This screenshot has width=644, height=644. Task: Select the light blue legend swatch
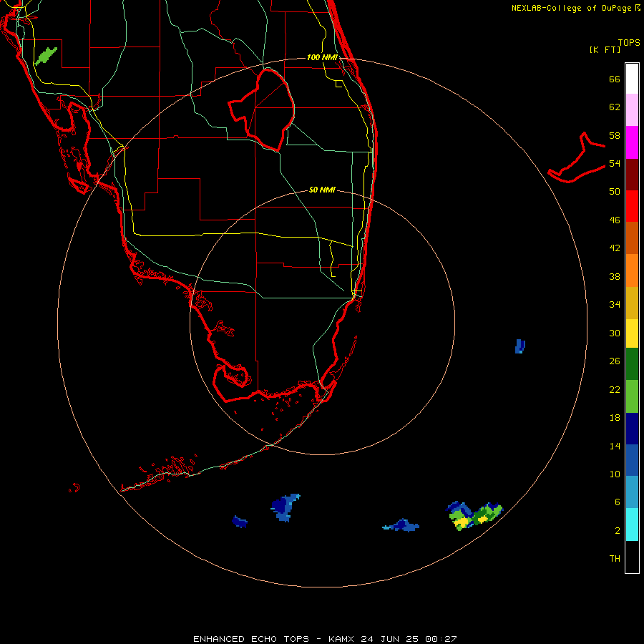[632, 492]
